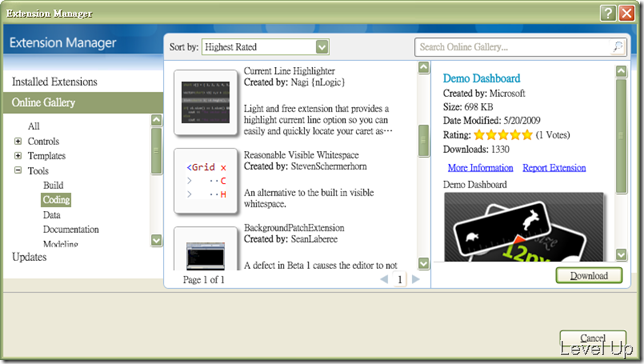Click the page number 1 box

tap(400, 280)
